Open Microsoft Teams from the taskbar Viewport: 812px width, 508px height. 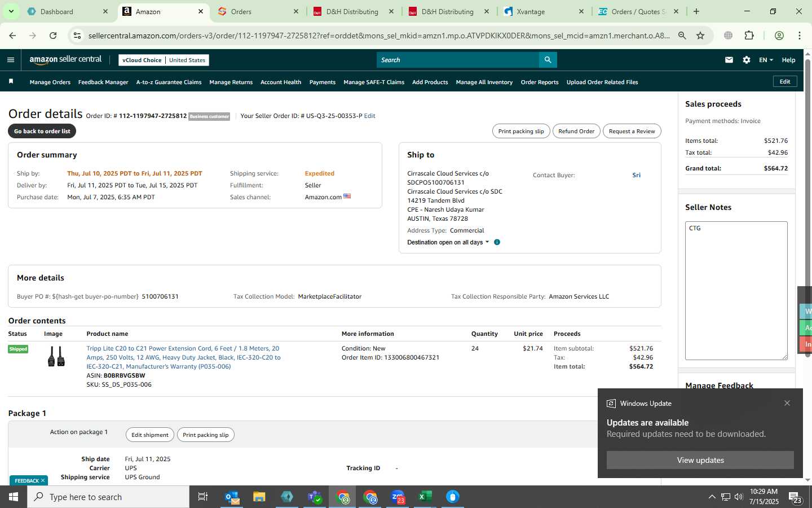tap(315, 497)
